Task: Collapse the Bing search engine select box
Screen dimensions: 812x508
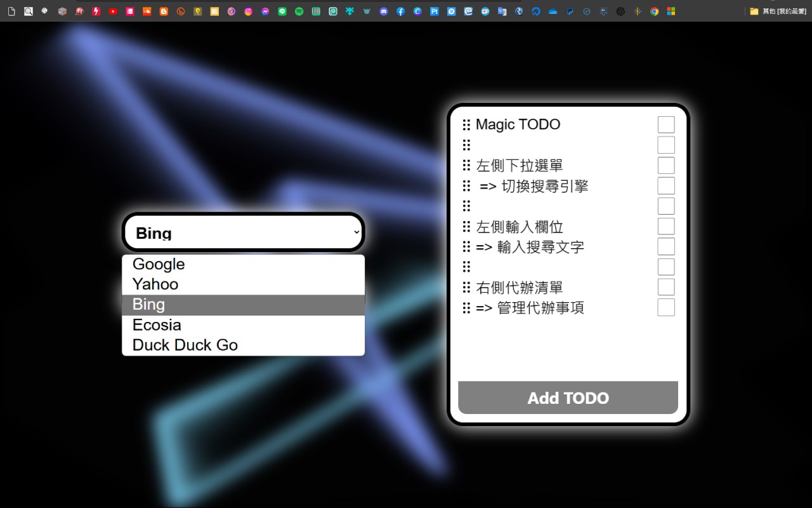Action: click(244, 232)
